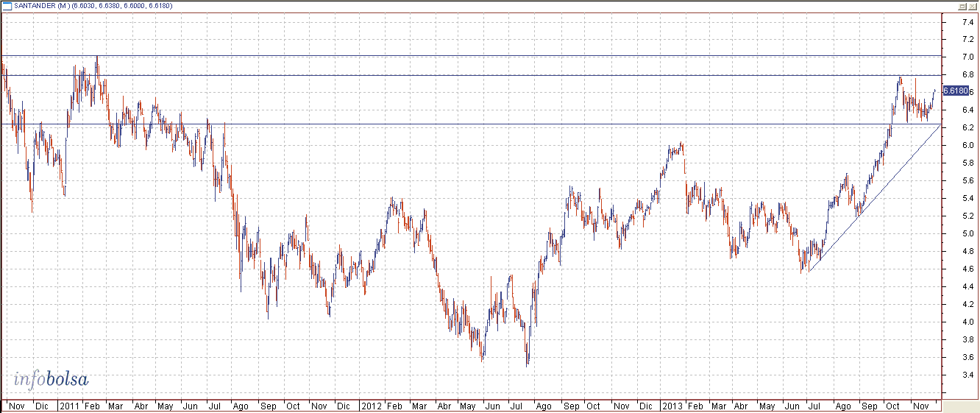Click the 2011 year marker on time axis
This screenshot has height=413, width=980.
(70, 406)
